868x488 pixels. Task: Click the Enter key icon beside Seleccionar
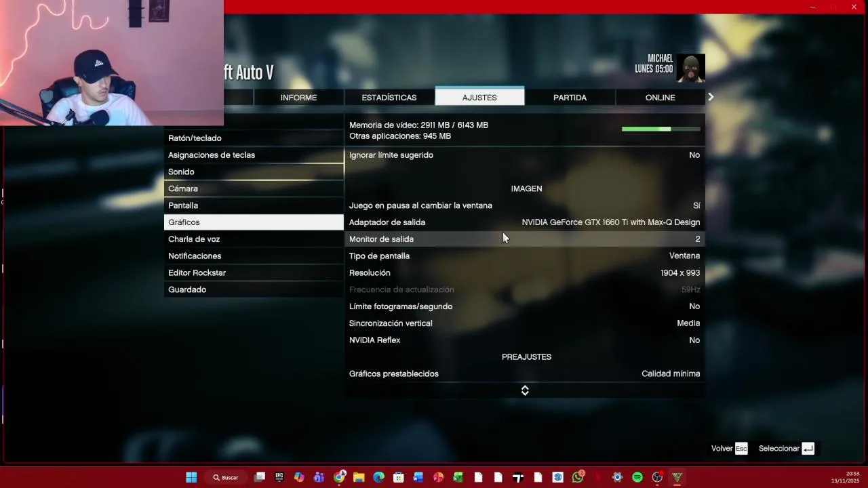808,448
